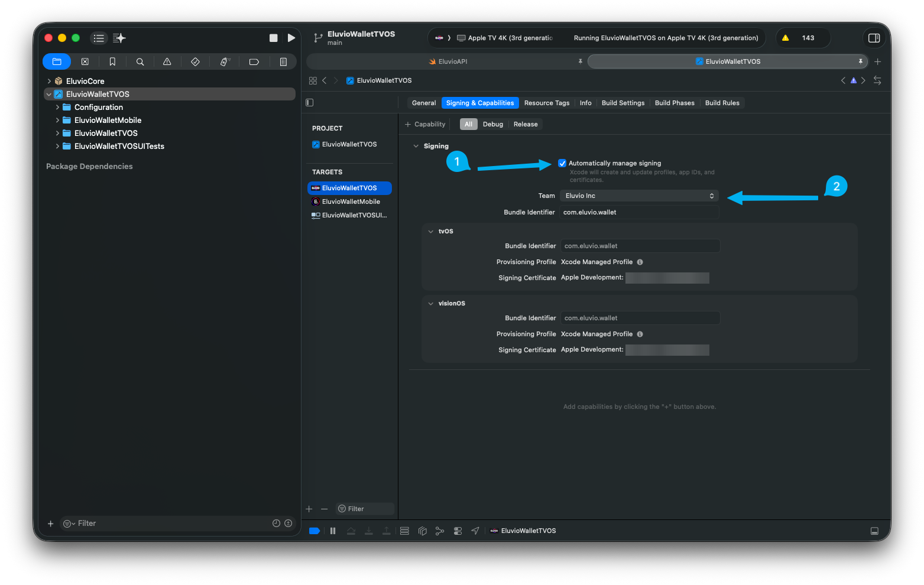
Task: Click the editor swap-arrows icon in the jump bar
Action: pos(877,80)
